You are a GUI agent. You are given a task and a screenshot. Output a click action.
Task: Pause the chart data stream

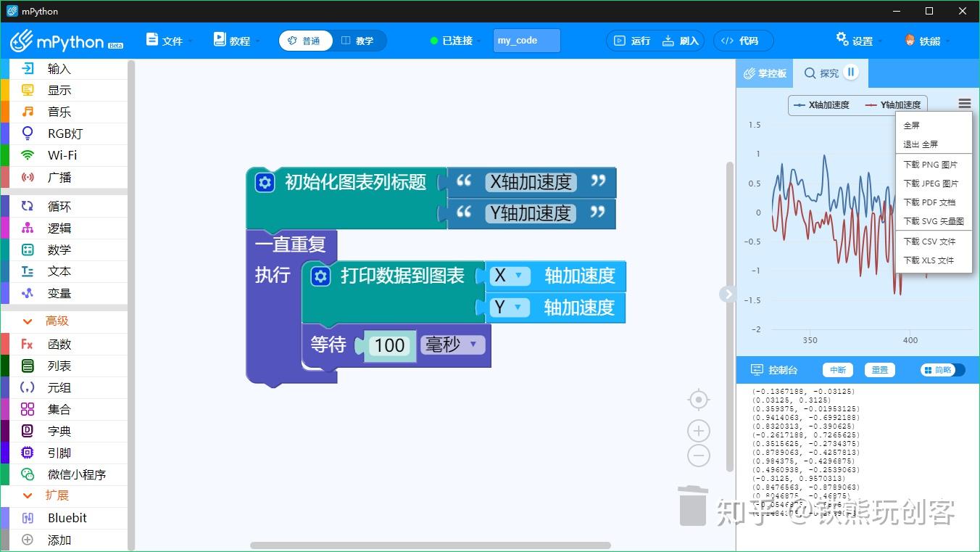pos(850,73)
